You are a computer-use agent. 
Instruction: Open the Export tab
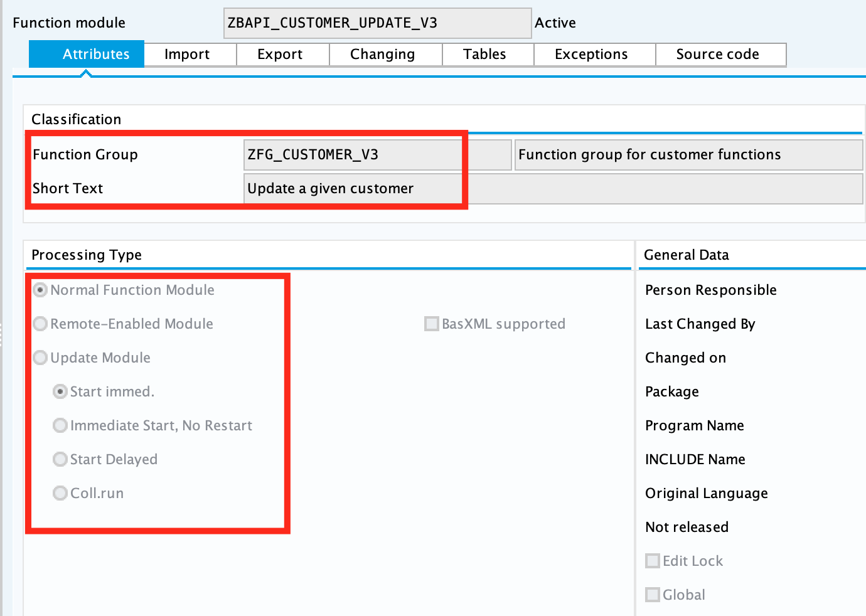click(x=283, y=55)
